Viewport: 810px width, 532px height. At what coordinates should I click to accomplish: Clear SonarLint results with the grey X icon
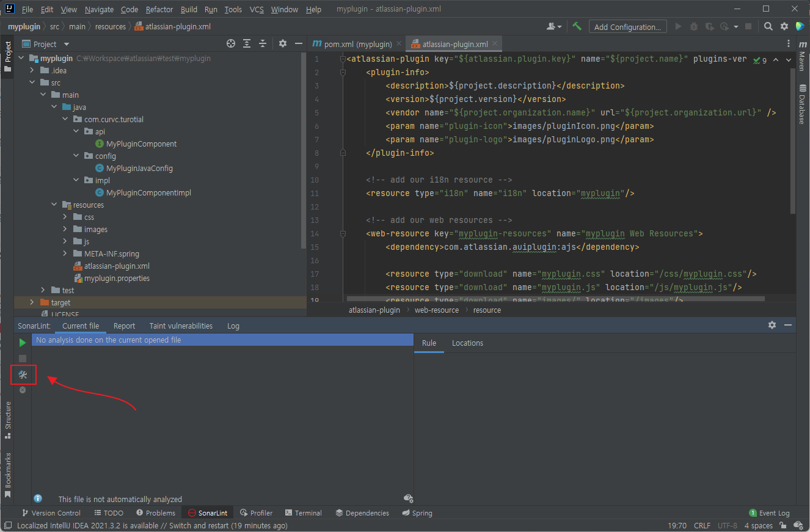(x=23, y=390)
